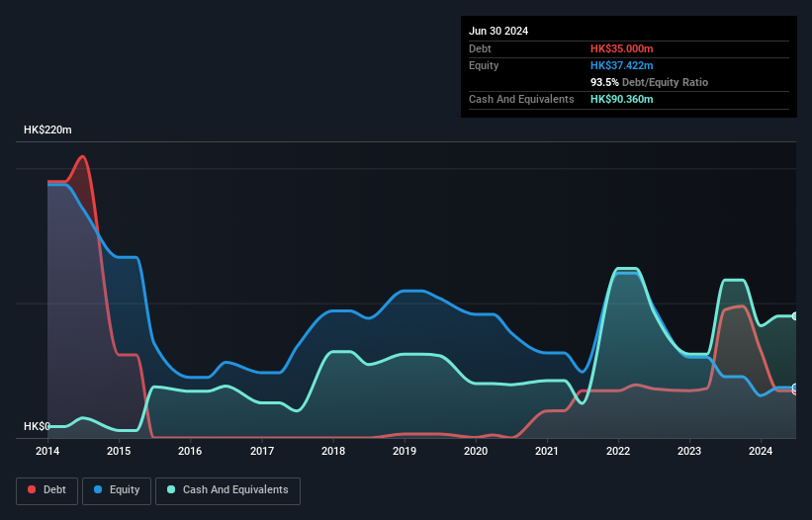Viewport: 812px width, 520px height.
Task: Select the 2023 x-axis year label
Action: (689, 451)
